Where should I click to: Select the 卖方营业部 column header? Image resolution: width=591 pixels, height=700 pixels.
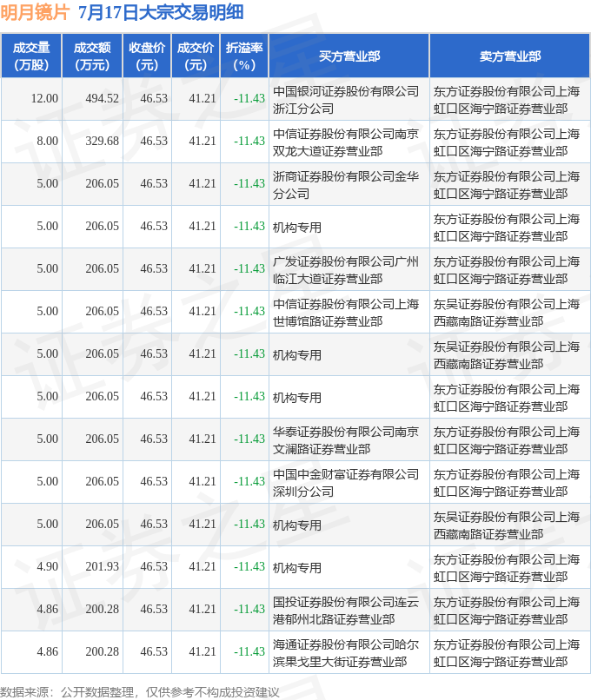[x=509, y=56]
